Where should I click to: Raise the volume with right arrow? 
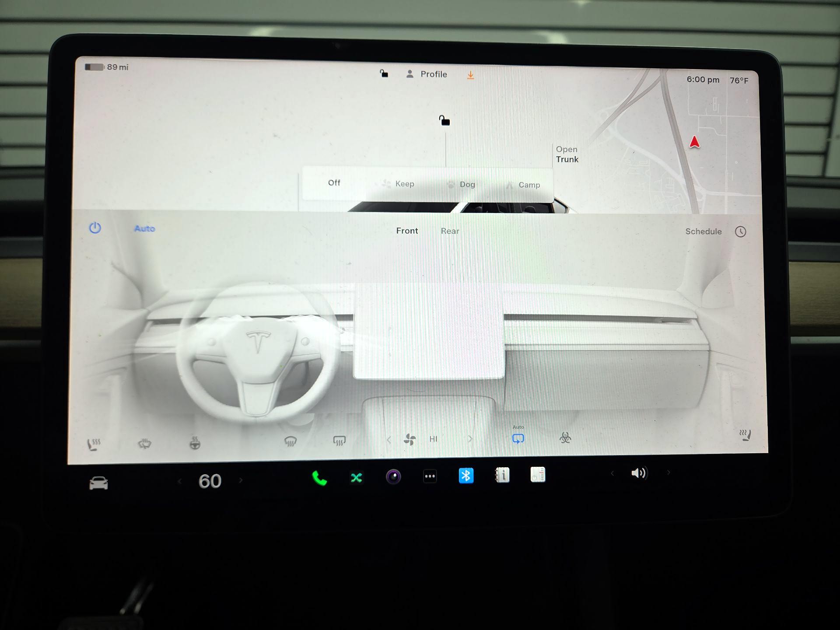668,472
